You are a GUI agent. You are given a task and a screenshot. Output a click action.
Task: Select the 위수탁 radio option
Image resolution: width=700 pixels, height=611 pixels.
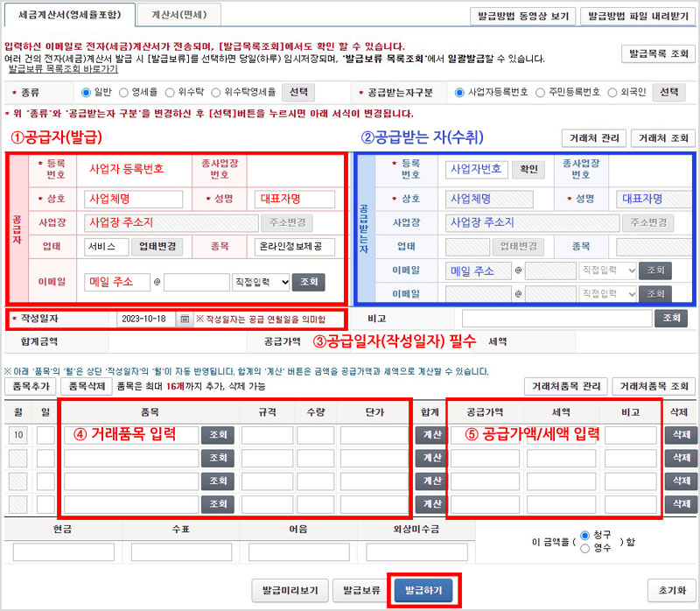pyautogui.click(x=170, y=93)
